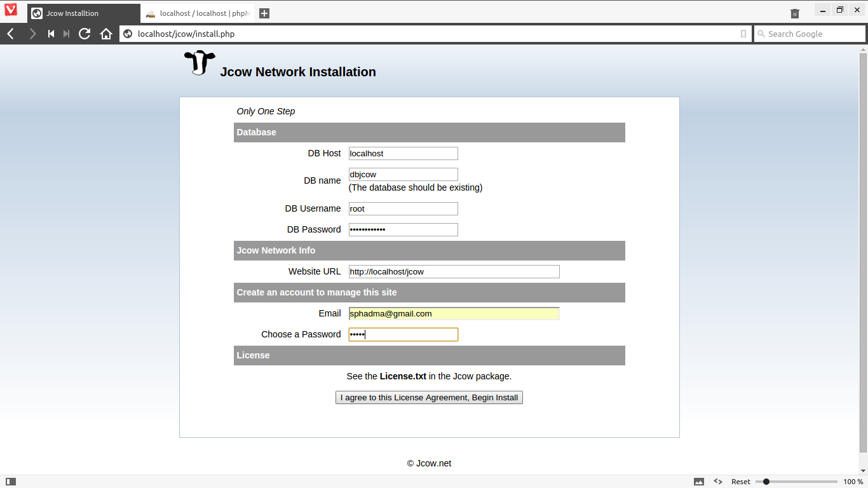Go to the Home page
868x488 pixels.
(x=106, y=34)
